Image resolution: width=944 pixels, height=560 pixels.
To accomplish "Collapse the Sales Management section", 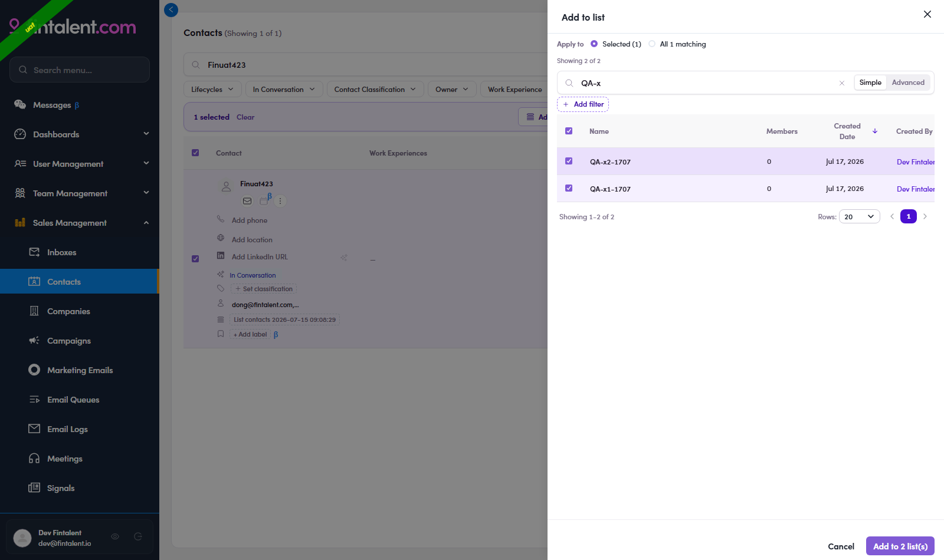I will (80, 223).
